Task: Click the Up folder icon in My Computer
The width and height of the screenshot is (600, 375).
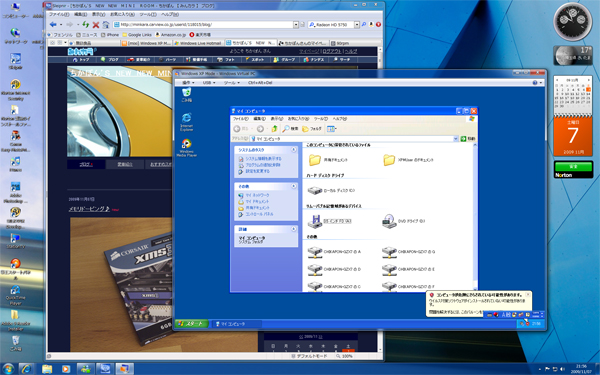Action: point(274,129)
